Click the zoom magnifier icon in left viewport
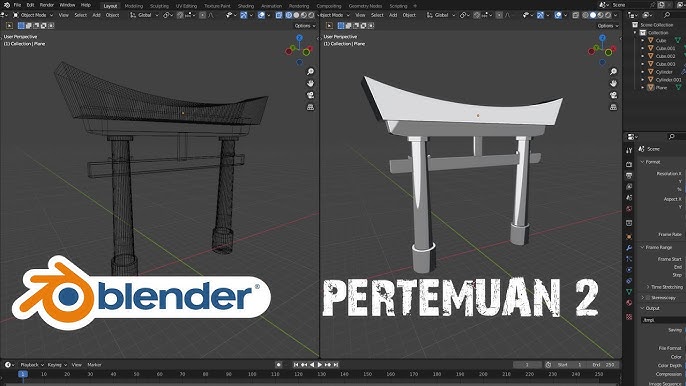This screenshot has width=686, height=386. 310,71
